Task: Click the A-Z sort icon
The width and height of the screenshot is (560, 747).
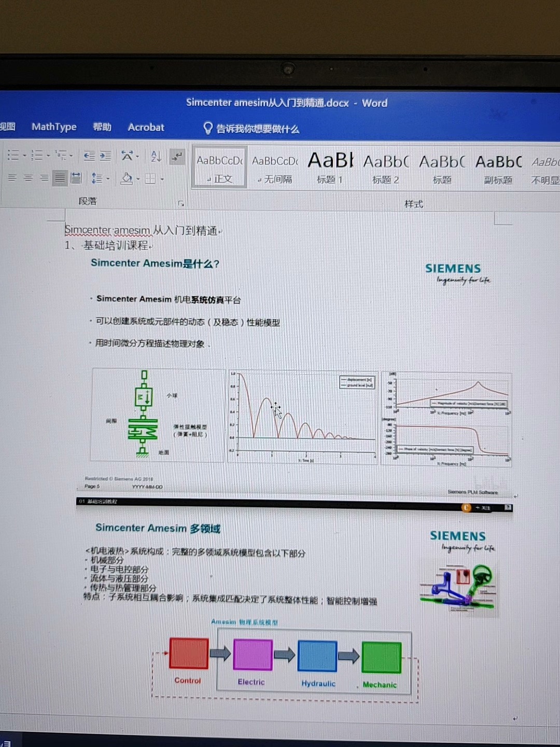Action: (156, 156)
